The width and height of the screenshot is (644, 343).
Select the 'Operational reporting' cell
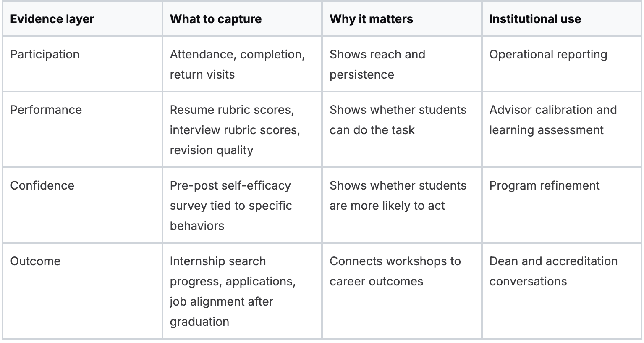(x=548, y=54)
